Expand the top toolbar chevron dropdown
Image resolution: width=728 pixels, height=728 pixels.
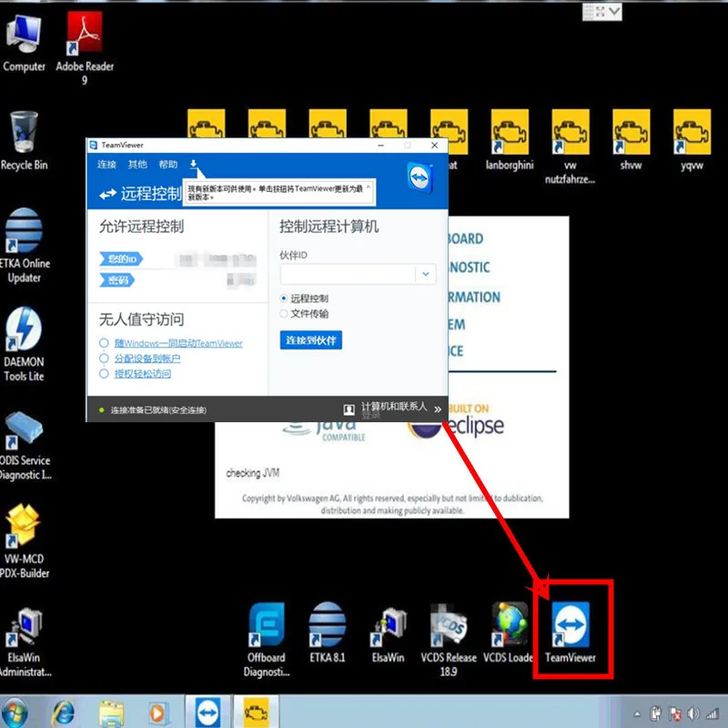pyautogui.click(x=615, y=11)
